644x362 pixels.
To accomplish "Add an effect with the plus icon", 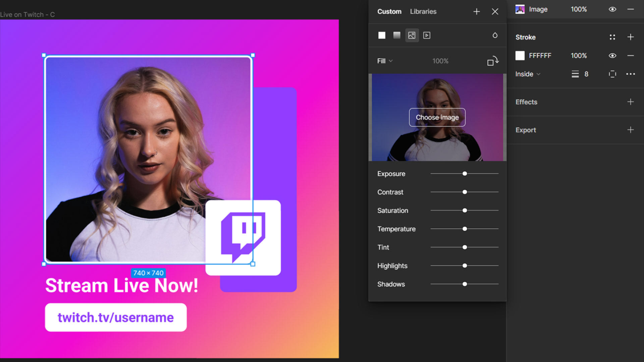I will tap(631, 102).
